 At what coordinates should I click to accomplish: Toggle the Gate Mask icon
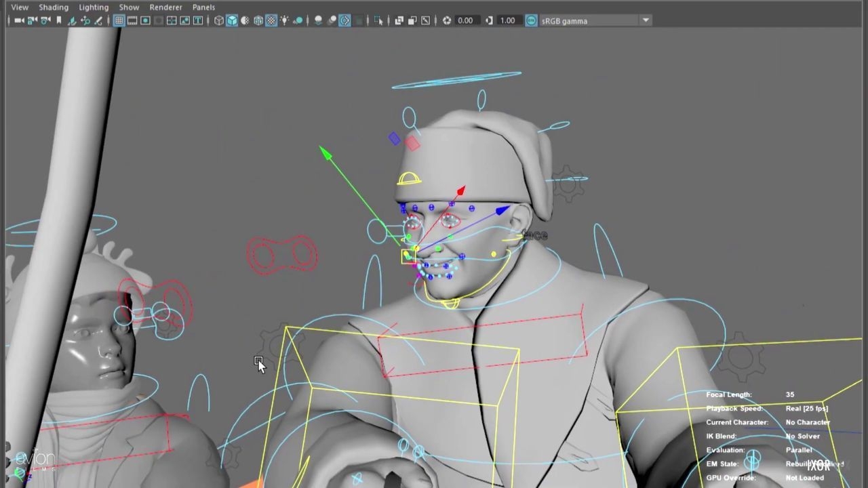(x=158, y=20)
